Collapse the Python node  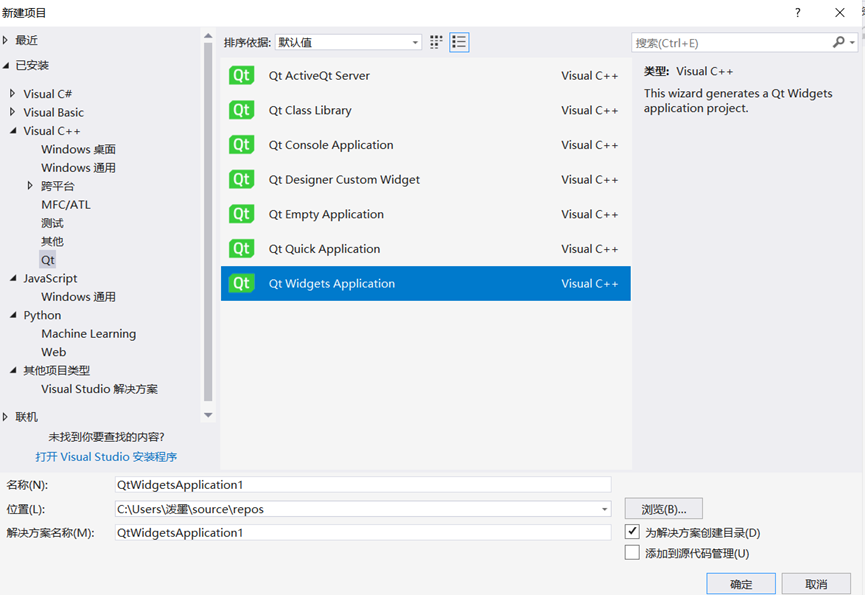click(13, 315)
